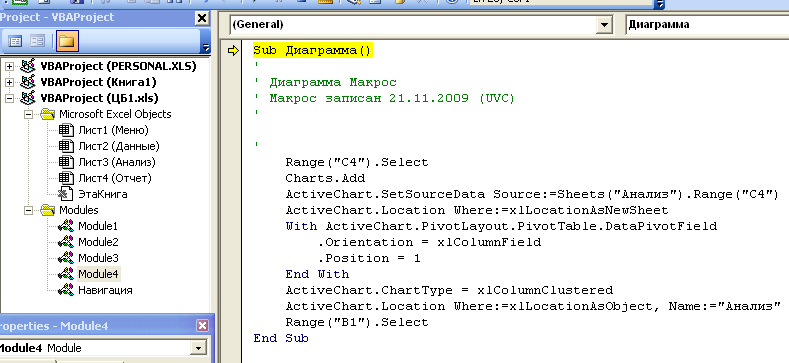This screenshot has width=789, height=363.
Task: Click the .Orientation = xlColumnField line
Action: 429,243
